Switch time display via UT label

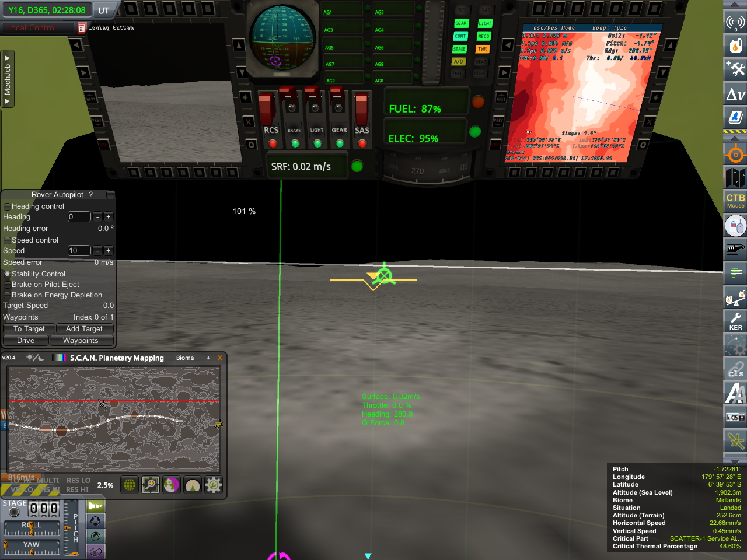click(x=103, y=10)
